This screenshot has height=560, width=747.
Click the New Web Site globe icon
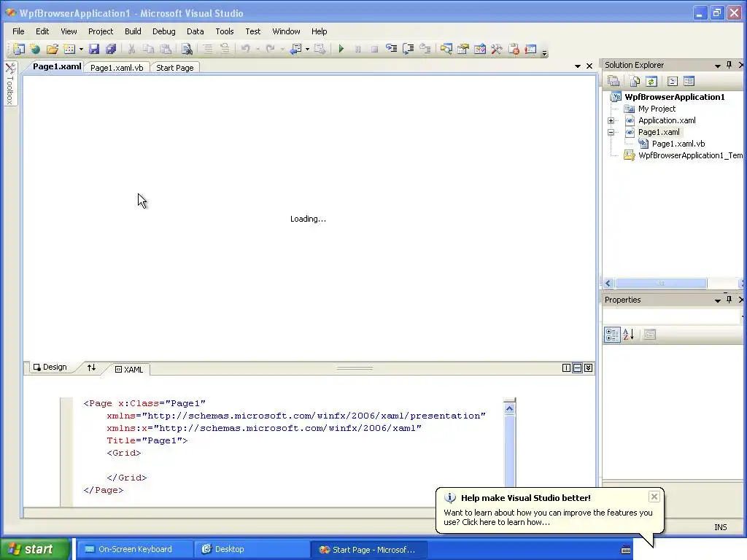(x=35, y=49)
